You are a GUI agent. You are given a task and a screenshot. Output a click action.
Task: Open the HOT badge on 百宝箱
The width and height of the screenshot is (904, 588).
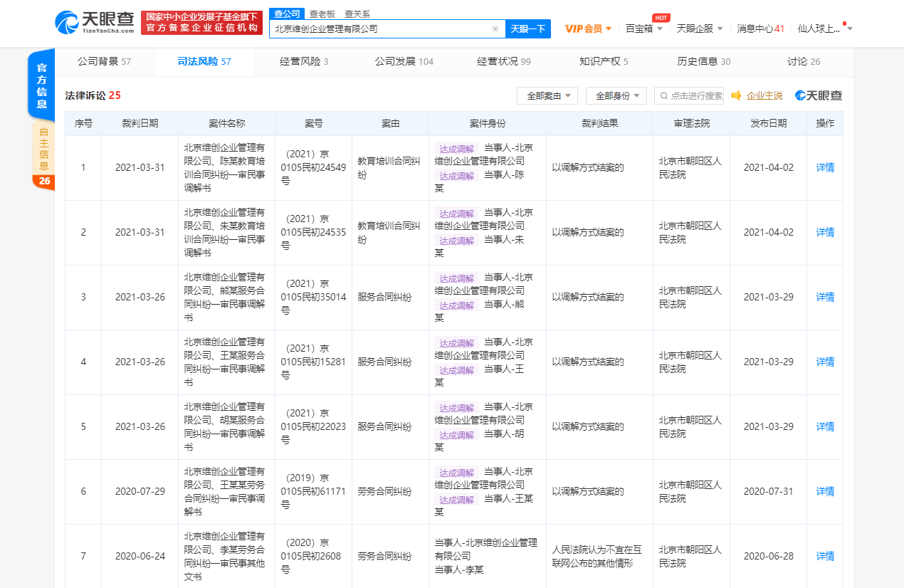pyautogui.click(x=661, y=18)
